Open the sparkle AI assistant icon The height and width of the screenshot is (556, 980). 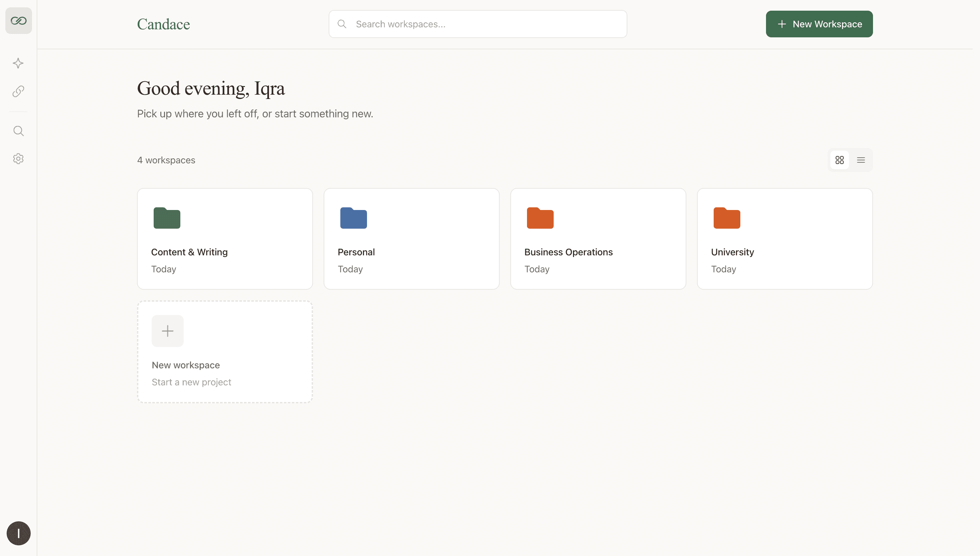point(18,63)
